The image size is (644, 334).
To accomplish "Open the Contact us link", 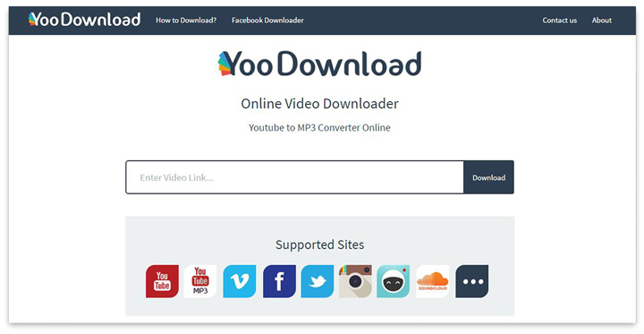I will [559, 21].
